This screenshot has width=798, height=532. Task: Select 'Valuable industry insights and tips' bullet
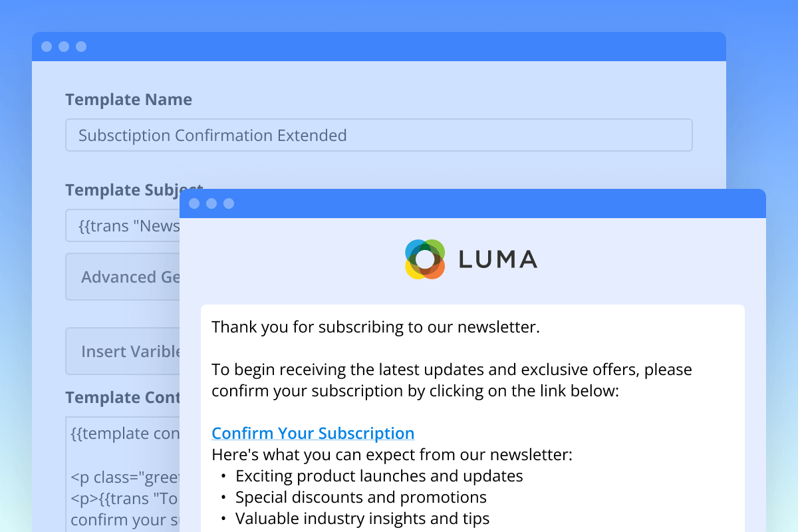pos(362,519)
